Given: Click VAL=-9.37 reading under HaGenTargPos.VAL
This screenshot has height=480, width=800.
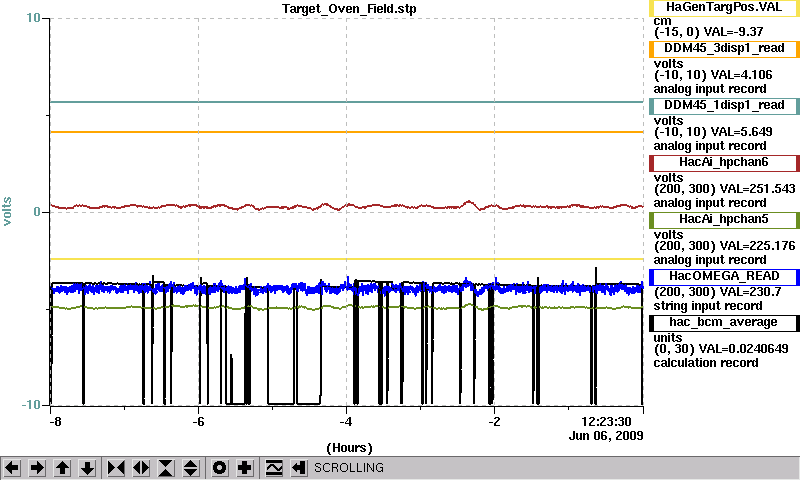Looking at the screenshot, I should (x=733, y=32).
